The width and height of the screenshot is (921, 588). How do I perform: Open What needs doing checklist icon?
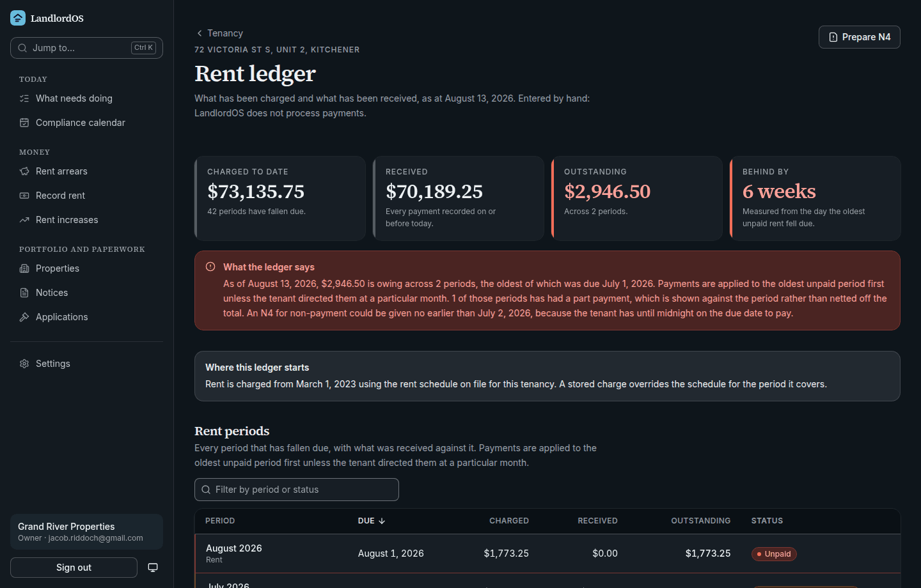[24, 98]
